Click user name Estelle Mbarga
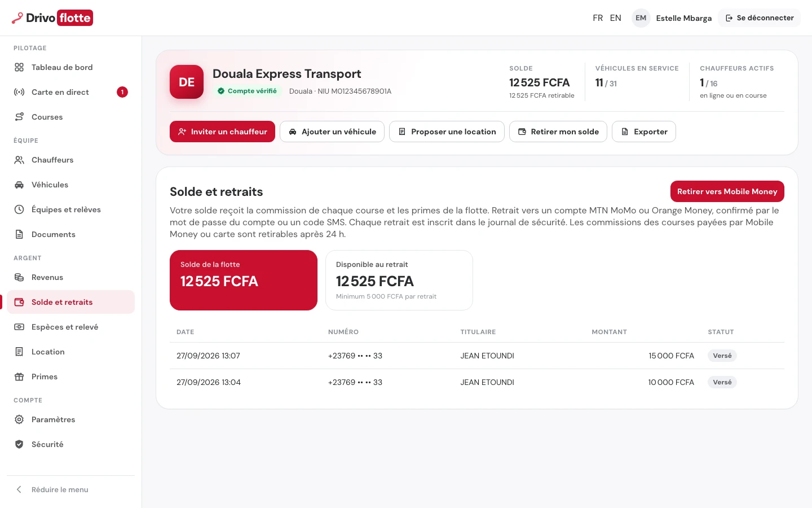Screen dimensions: 812x508 pos(684,18)
